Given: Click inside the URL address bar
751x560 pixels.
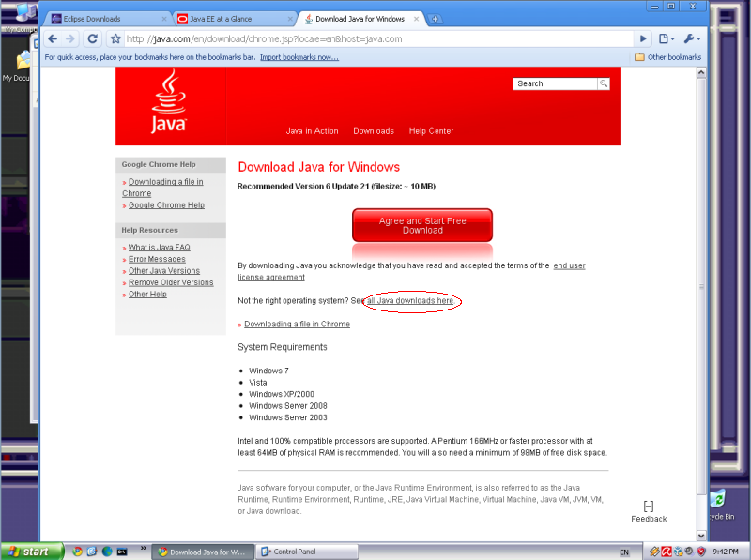Looking at the screenshot, I should (x=375, y=39).
